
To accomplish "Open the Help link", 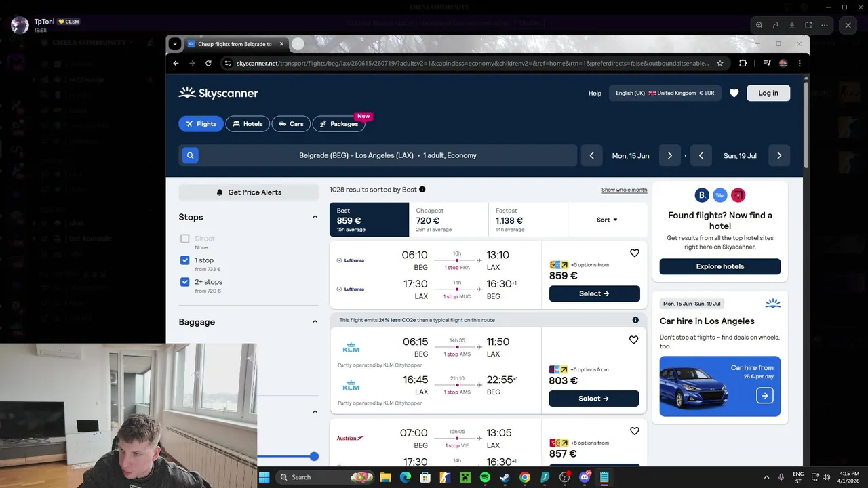I will 595,93.
